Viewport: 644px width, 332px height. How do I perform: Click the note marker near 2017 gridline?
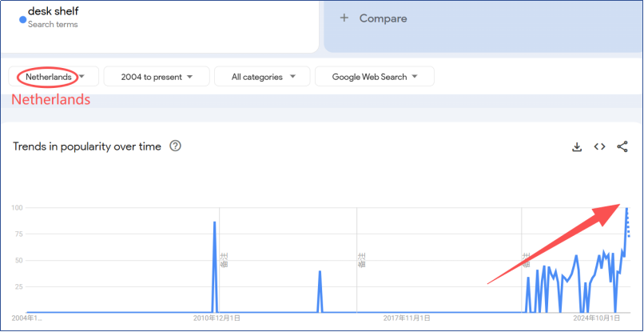[x=361, y=260]
